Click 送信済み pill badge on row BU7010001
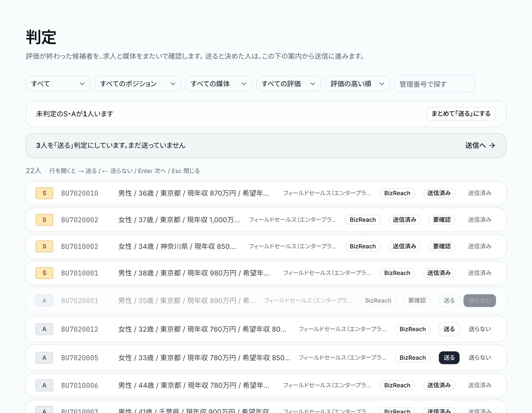This screenshot has height=413, width=532. [439, 273]
